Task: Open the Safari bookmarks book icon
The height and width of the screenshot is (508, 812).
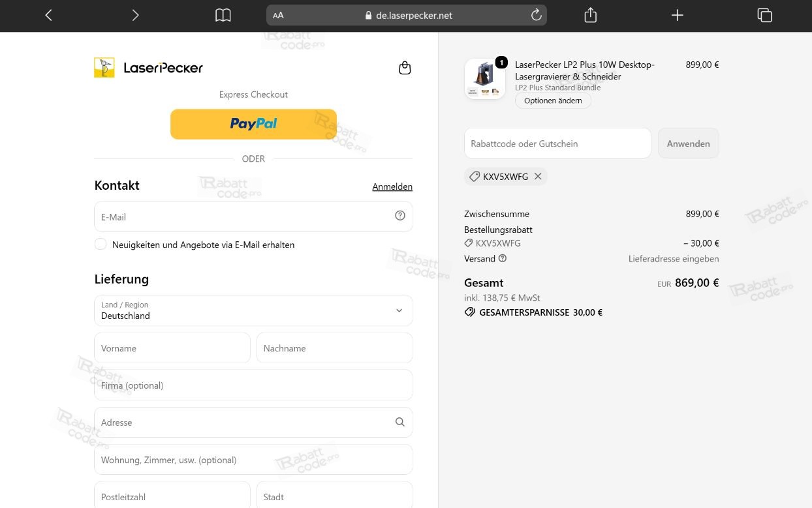Action: (x=223, y=15)
